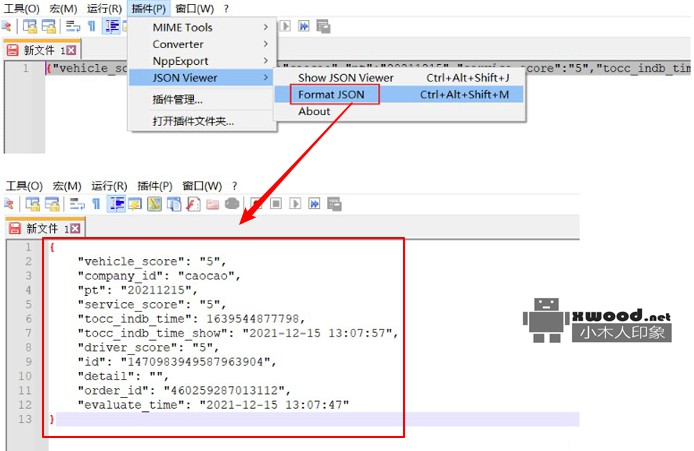The image size is (694, 451).
Task: Choose 插件管理... from the plugins menu
Action: pyautogui.click(x=203, y=100)
